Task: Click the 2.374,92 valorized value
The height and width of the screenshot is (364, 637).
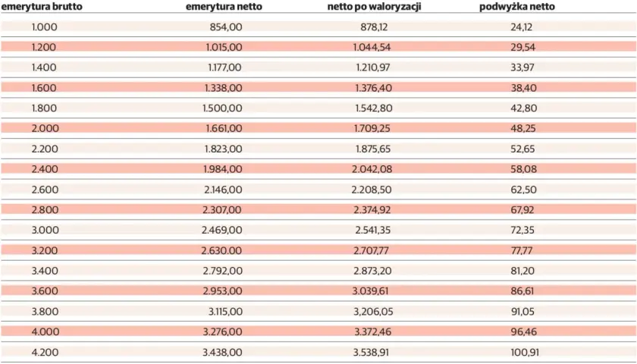Action: (x=372, y=209)
